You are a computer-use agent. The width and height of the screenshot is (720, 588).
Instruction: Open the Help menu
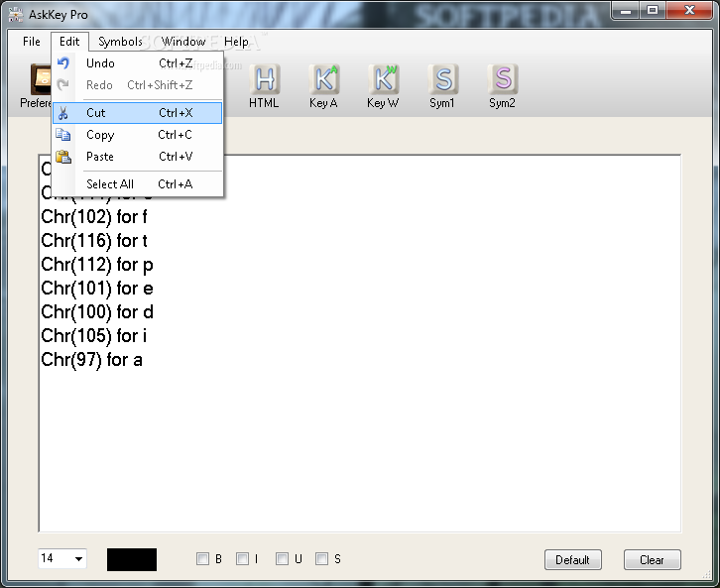click(x=236, y=42)
